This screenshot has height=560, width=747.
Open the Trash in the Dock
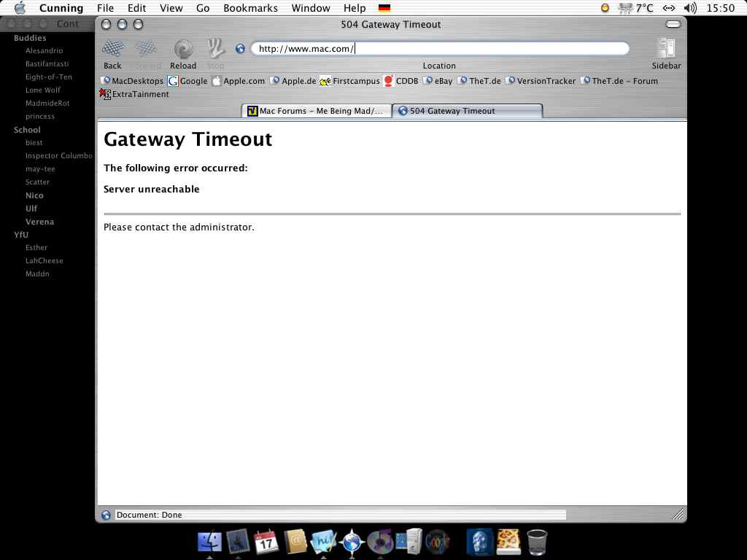click(538, 542)
